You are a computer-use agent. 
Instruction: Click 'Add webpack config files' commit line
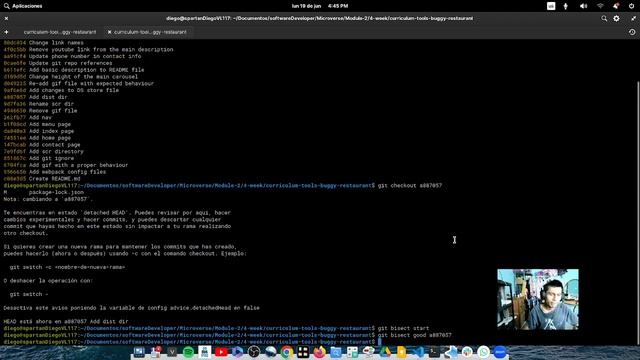pos(54,172)
